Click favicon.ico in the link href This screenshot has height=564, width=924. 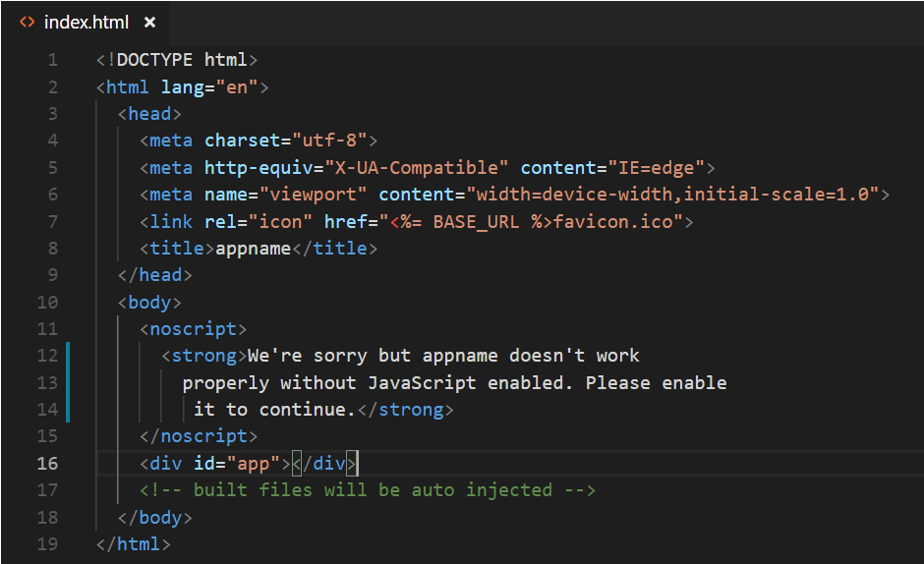click(x=617, y=221)
